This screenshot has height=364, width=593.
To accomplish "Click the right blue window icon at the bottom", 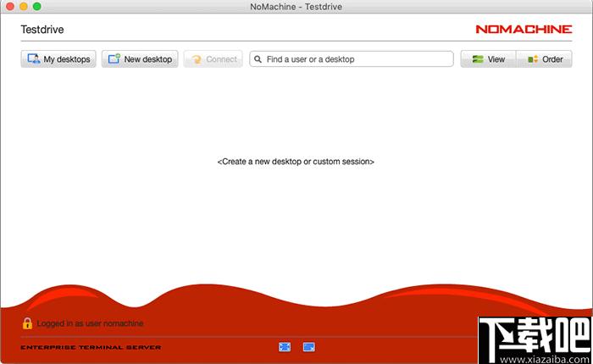I will 309,346.
